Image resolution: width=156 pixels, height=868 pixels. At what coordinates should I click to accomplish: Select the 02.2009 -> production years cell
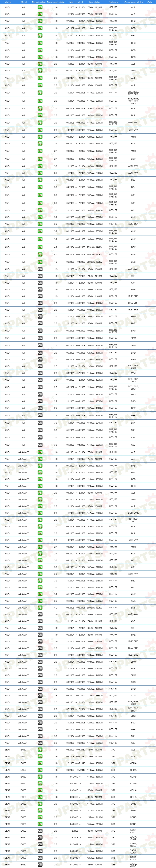(76, 844)
